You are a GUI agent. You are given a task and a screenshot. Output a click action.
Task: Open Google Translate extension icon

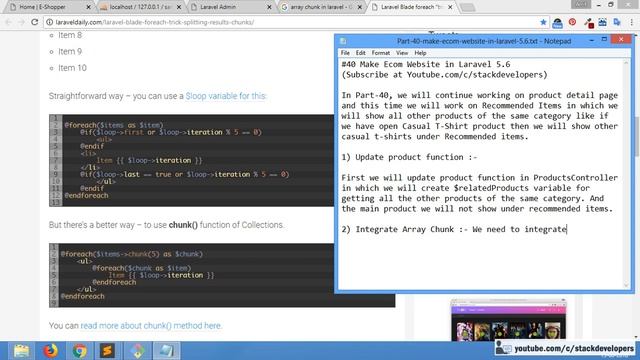tap(617, 22)
